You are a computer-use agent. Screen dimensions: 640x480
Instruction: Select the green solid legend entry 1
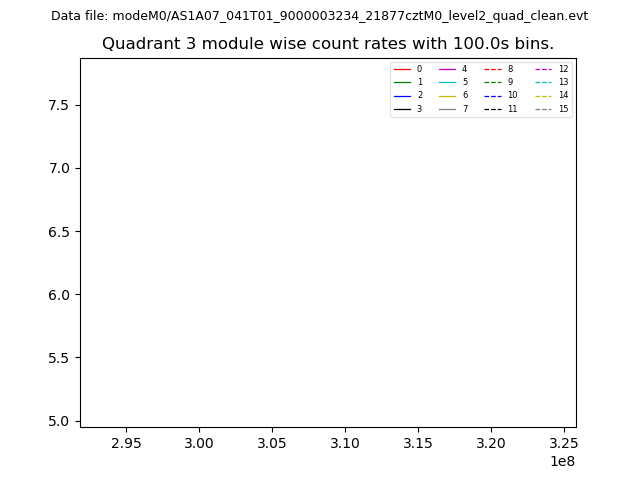[409, 82]
